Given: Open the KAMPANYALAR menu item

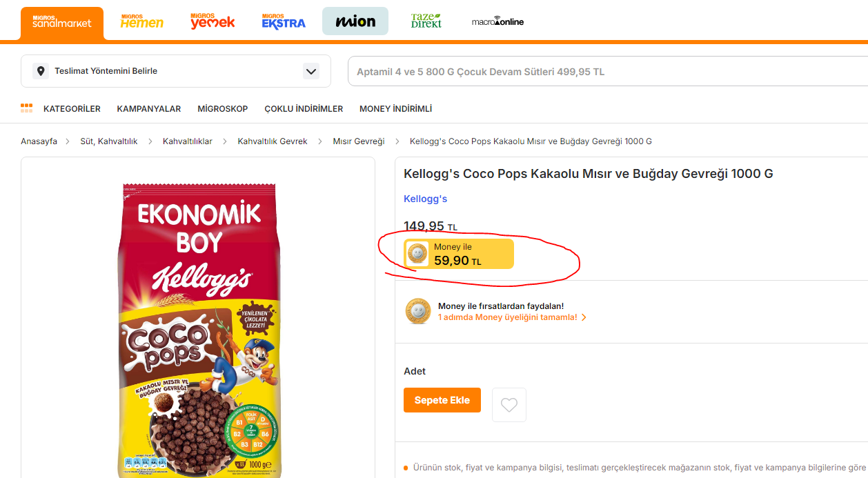Looking at the screenshot, I should pos(149,109).
